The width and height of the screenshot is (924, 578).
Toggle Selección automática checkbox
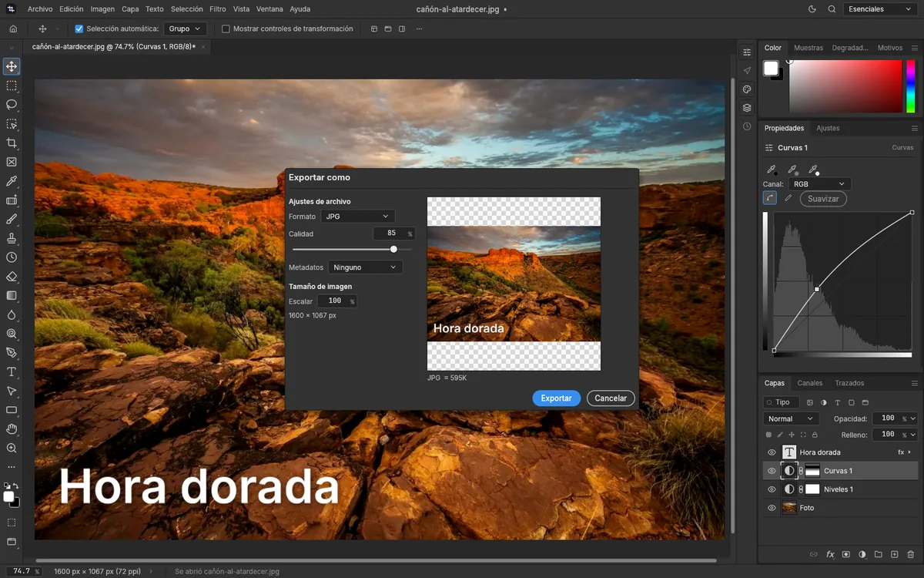click(79, 29)
